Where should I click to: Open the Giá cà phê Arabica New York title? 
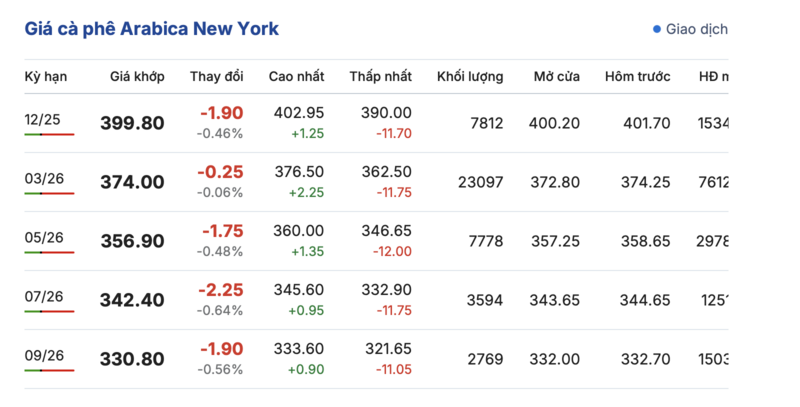(x=151, y=28)
